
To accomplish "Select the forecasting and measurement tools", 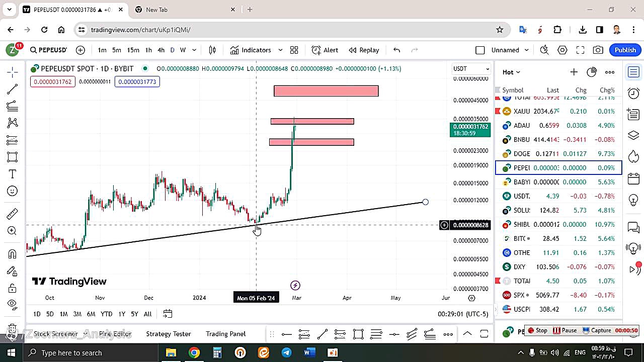I will pos(13,140).
